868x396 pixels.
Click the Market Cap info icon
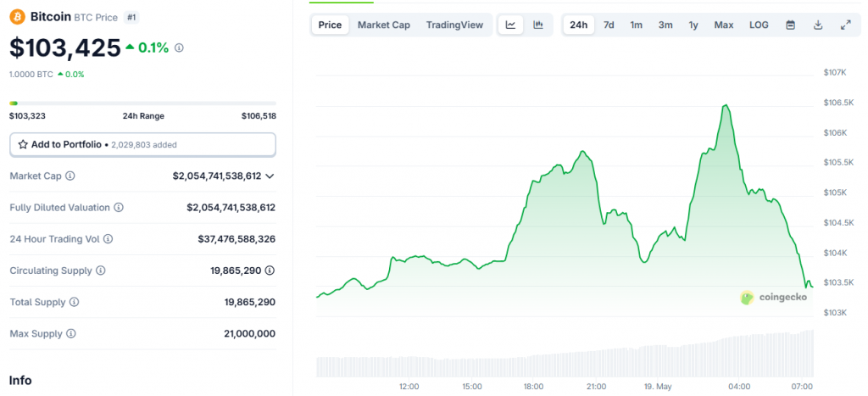[x=70, y=176]
